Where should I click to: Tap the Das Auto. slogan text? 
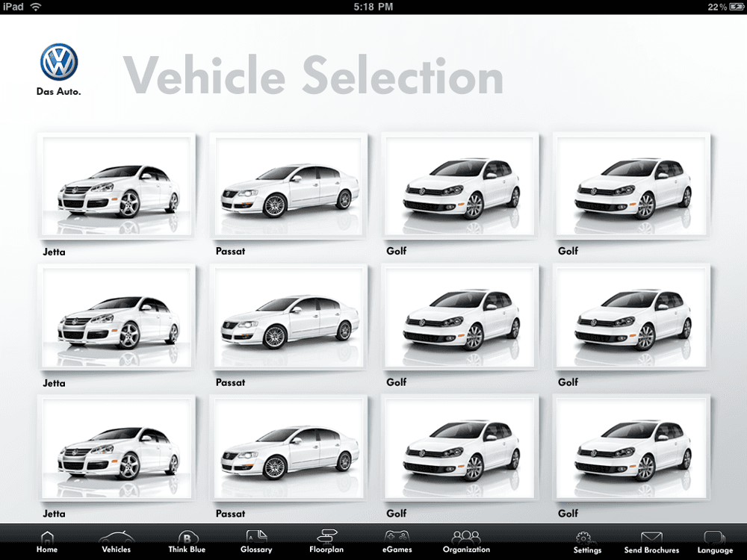(58, 91)
